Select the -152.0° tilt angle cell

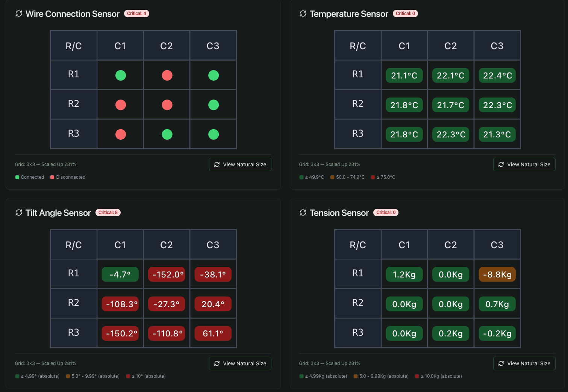(x=167, y=274)
